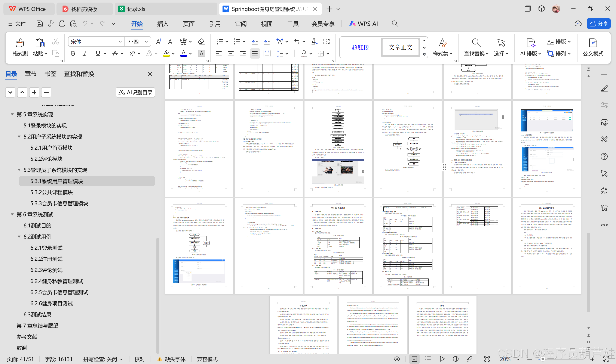
Task: Click the print icon in quick toolbar
Action: click(62, 24)
